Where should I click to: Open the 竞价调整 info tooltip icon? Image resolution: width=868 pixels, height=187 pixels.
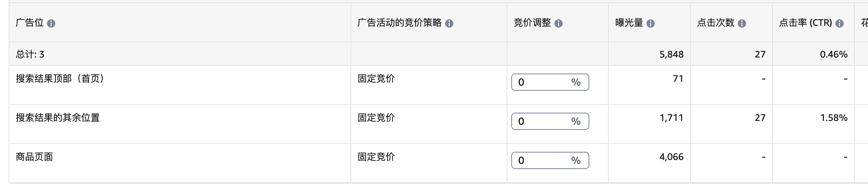pyautogui.click(x=559, y=23)
